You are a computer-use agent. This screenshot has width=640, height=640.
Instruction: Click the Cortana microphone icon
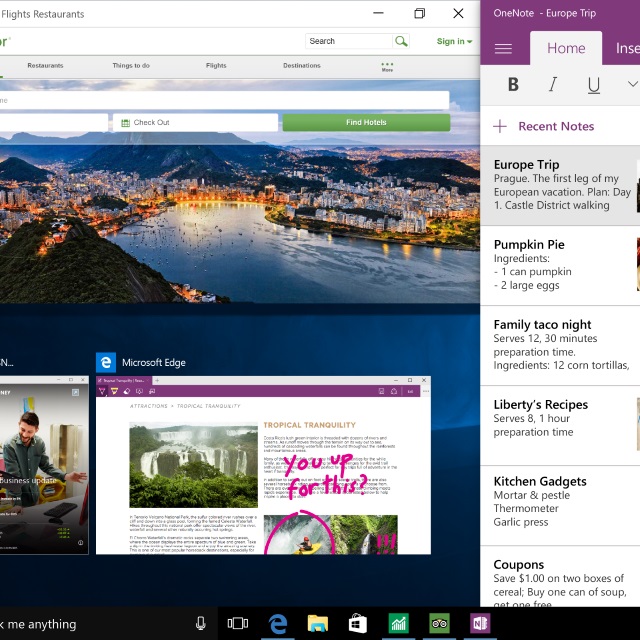click(200, 623)
